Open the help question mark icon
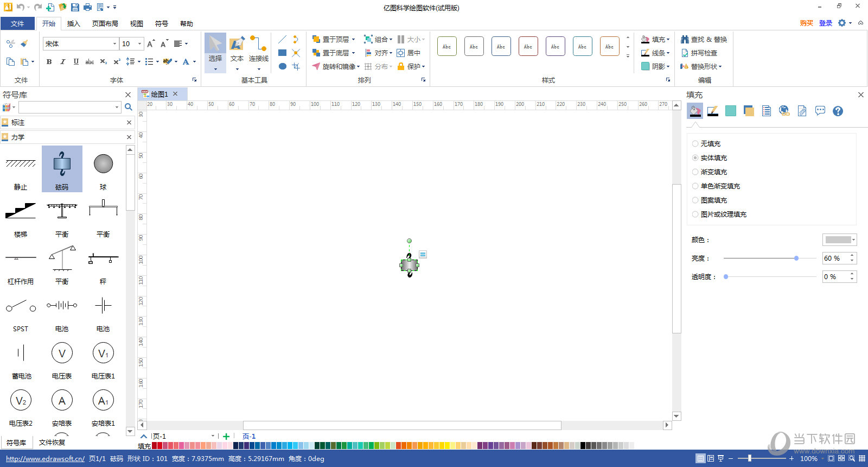The image size is (868, 467). (x=838, y=111)
